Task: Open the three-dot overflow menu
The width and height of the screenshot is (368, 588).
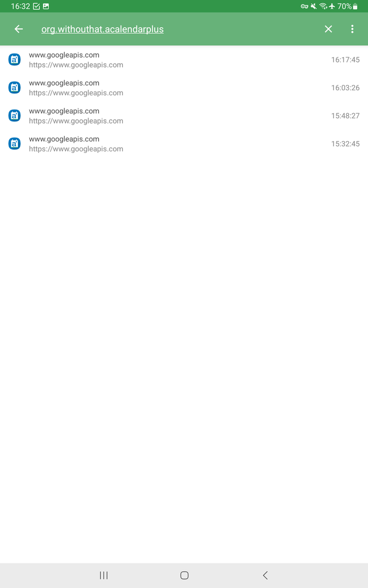Action: click(x=352, y=29)
